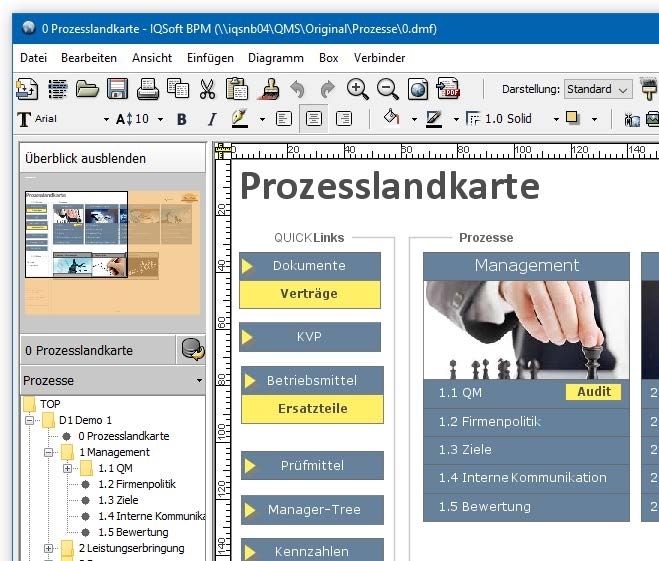The height and width of the screenshot is (561, 659).
Task: Click the stamp tool icon
Action: tap(268, 89)
